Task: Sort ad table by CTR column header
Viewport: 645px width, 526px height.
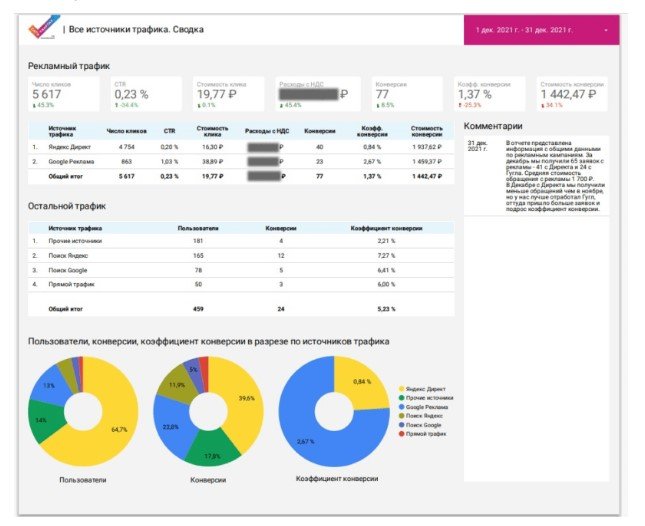Action: point(169,131)
